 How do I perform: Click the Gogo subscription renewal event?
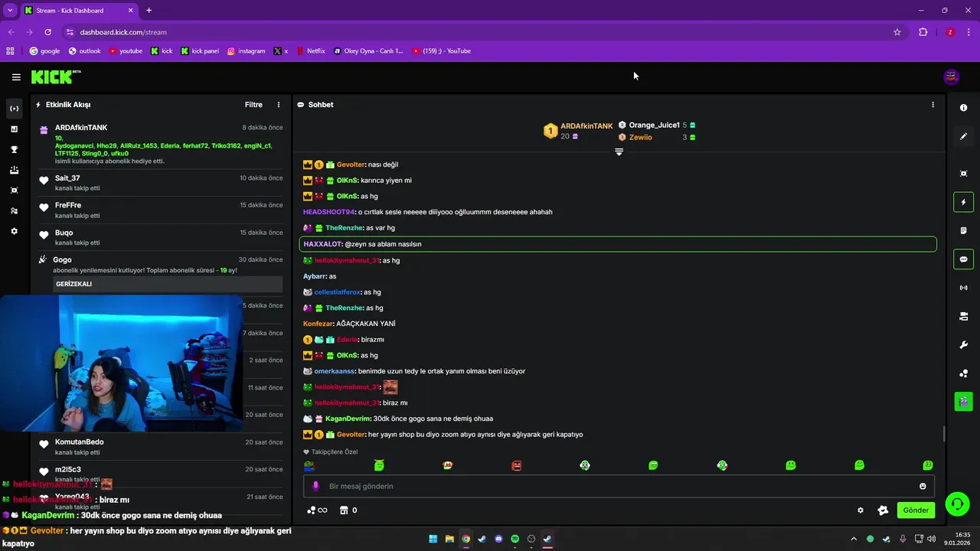tap(161, 272)
